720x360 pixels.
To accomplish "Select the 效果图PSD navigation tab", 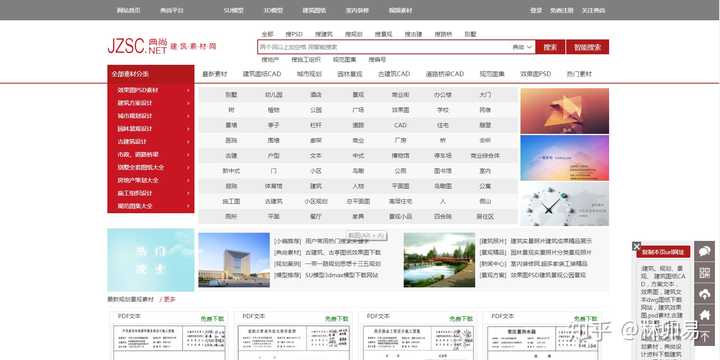I will (535, 74).
